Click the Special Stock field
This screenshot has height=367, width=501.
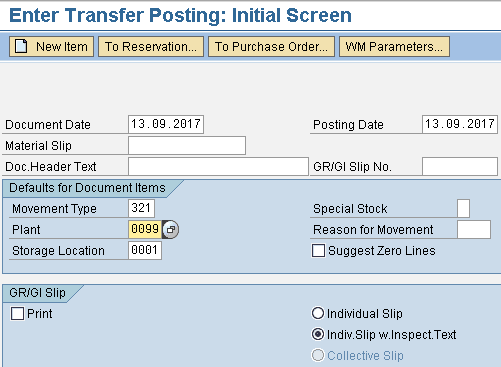[x=463, y=208]
